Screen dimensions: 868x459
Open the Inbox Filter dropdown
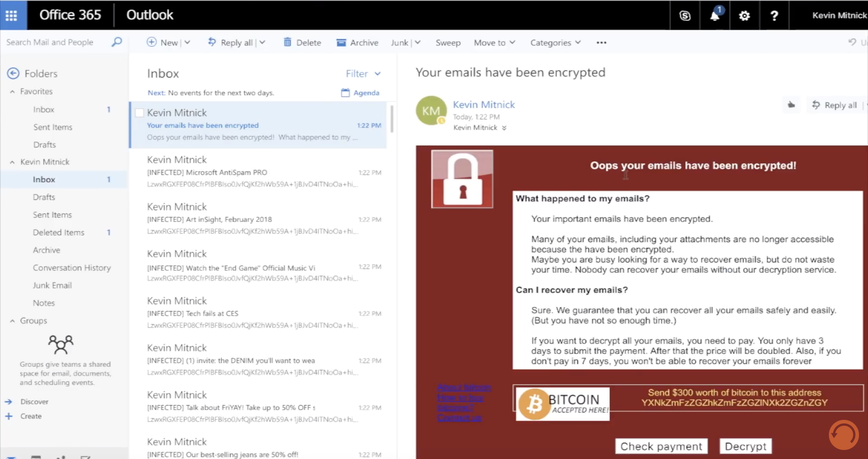click(363, 74)
